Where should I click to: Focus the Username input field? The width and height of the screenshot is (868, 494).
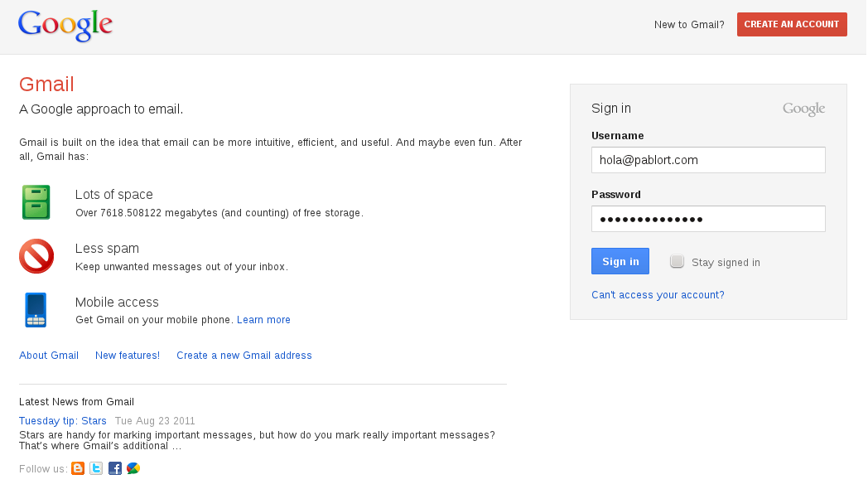(708, 160)
